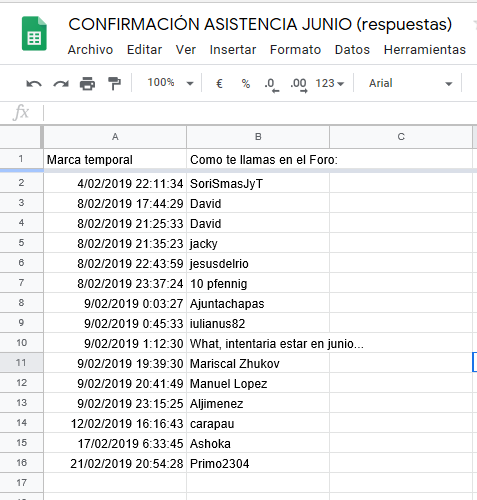Select the cell 'Como te llamas en el Foro:'
Viewport: 477px width, 500px height.
point(258,159)
